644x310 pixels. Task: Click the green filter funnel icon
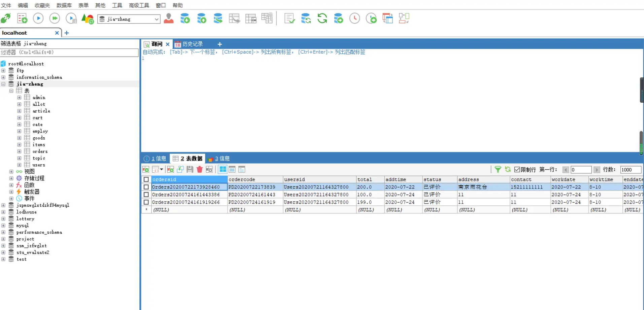point(498,169)
